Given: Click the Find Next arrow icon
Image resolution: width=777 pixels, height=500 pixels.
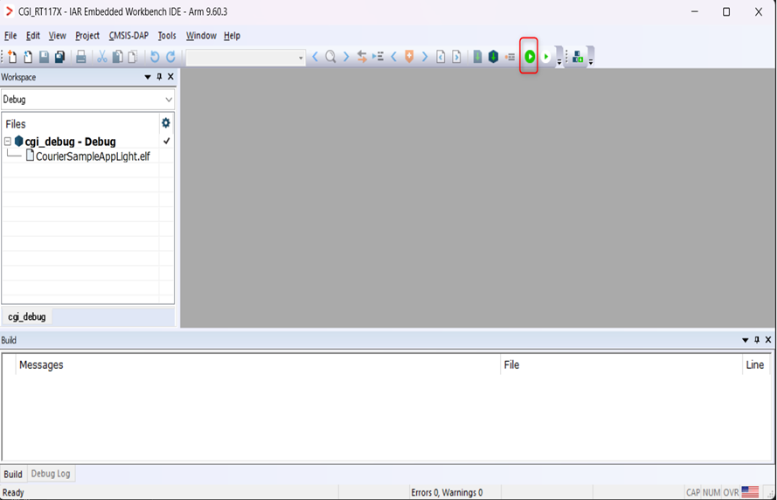Looking at the screenshot, I should tap(346, 57).
